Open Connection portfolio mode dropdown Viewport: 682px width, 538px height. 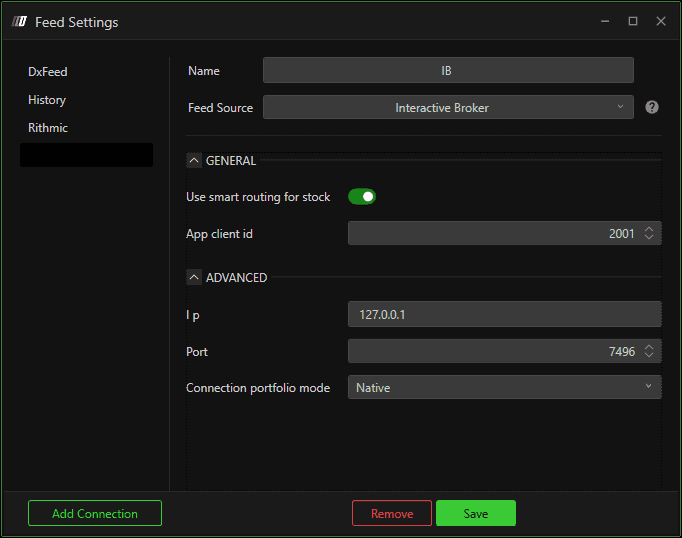click(x=505, y=387)
